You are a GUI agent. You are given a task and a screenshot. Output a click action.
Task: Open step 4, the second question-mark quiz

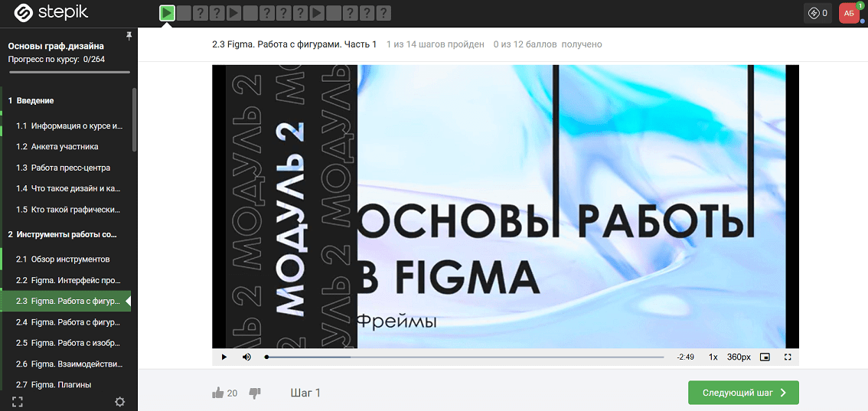click(217, 13)
